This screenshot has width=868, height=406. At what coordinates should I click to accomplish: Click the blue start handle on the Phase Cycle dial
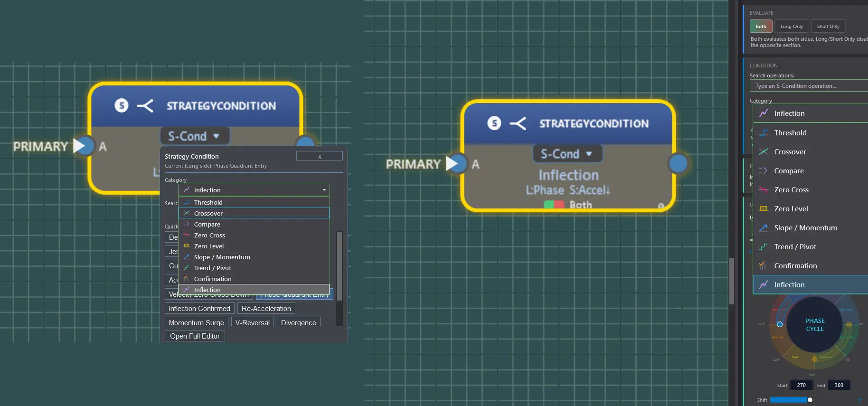pyautogui.click(x=780, y=324)
